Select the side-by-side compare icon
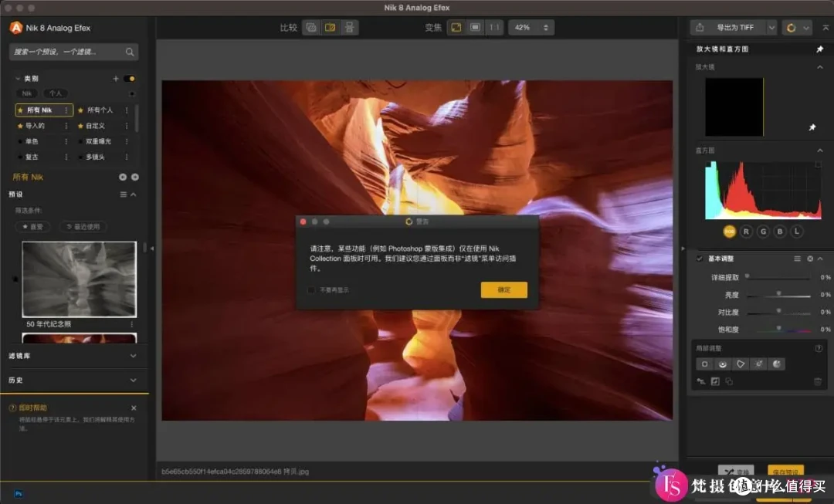The height and width of the screenshot is (504, 834). coord(350,27)
